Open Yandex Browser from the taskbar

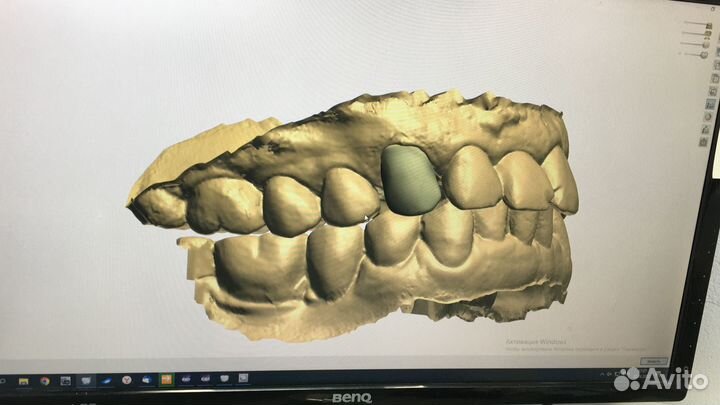(127, 380)
